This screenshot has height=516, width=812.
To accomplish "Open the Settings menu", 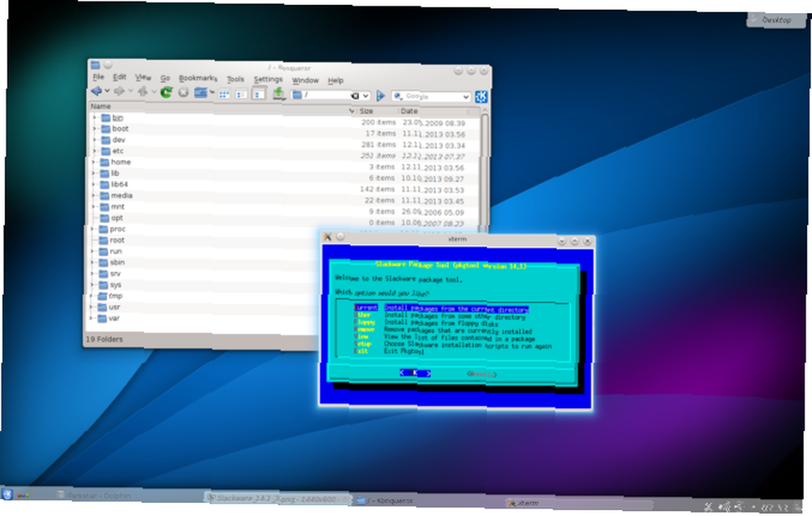I will click(268, 80).
